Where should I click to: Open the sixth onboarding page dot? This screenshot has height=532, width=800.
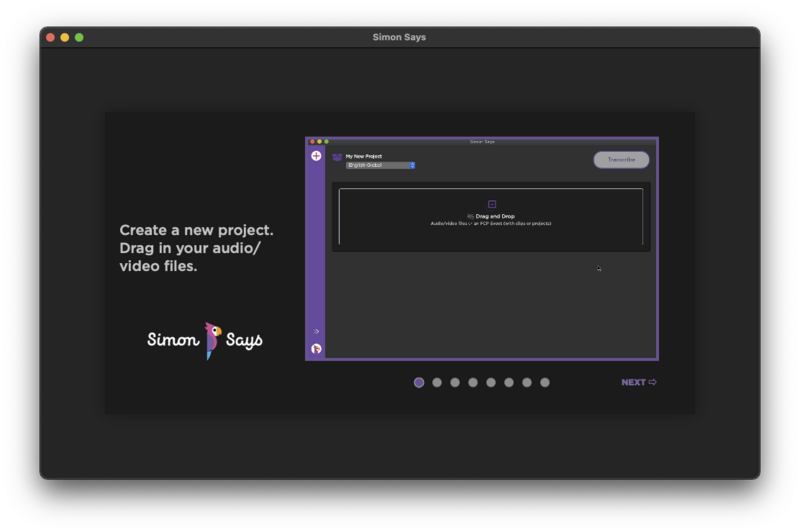(509, 383)
